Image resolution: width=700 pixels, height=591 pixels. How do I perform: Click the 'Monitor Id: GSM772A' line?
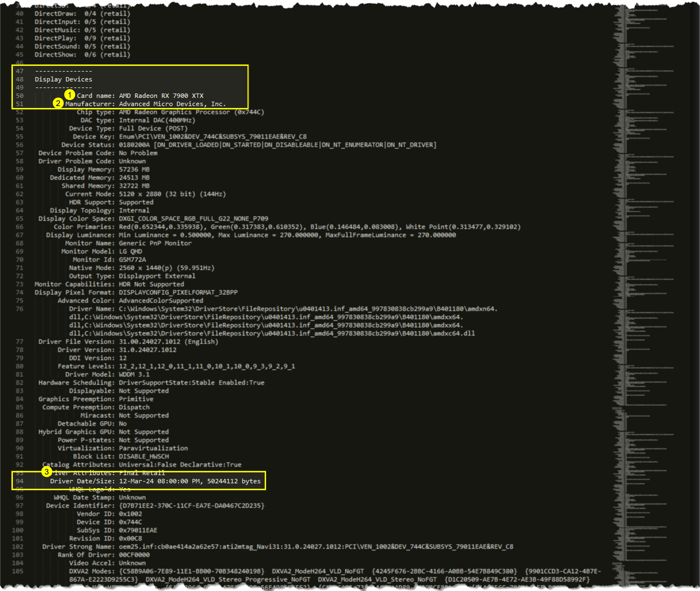pos(109,260)
